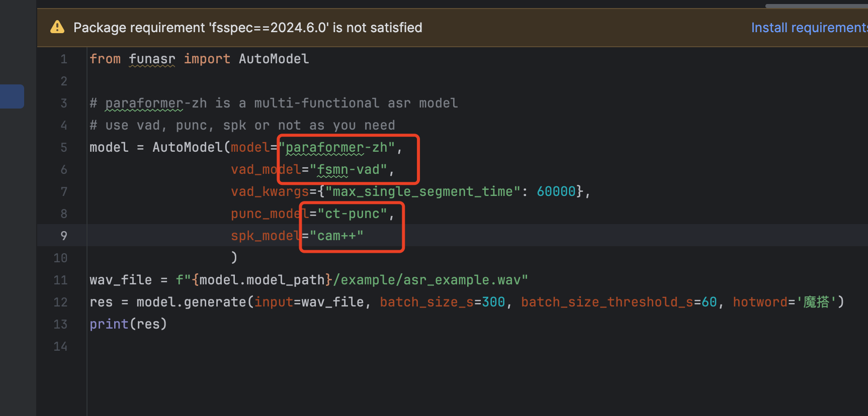Screen dimensions: 868x416
Task: Click line number 1 in the gutter
Action: pyautogui.click(x=64, y=59)
